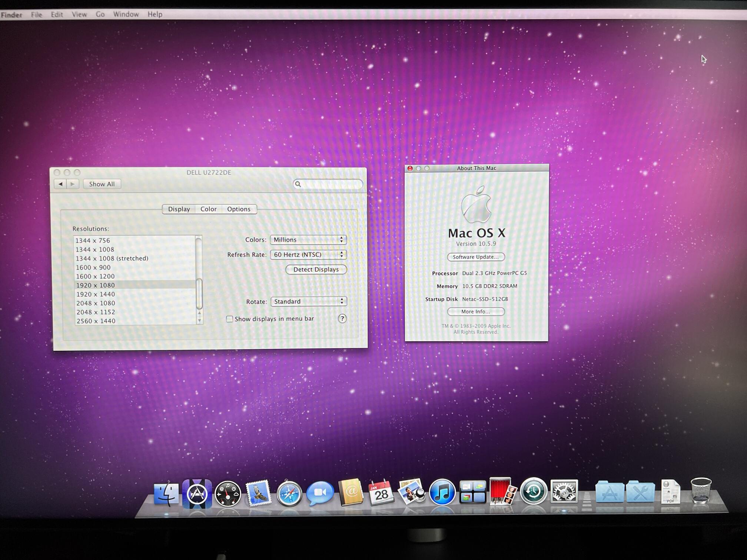Open iChat from the Dock
747x560 pixels.
point(320,493)
